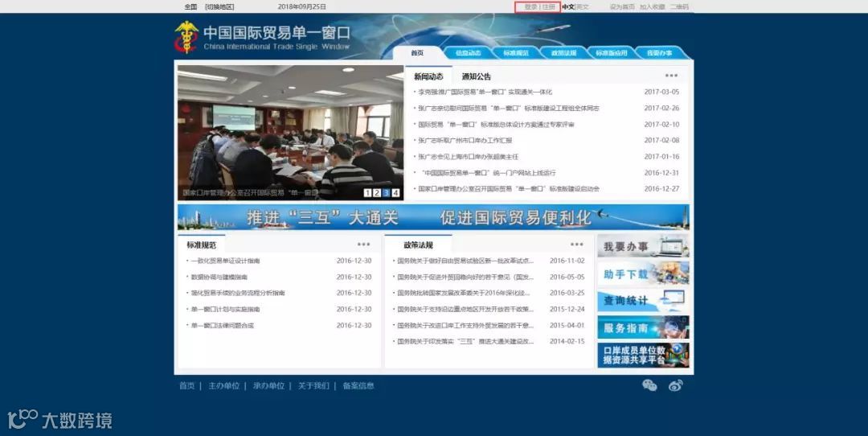The width and height of the screenshot is (868, 436).
Task: Click footer link 首页
Action: click(187, 385)
